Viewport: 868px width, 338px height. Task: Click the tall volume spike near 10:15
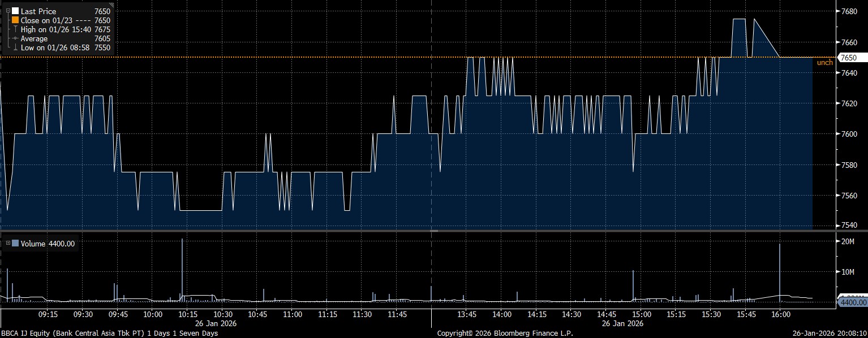[x=182, y=266]
